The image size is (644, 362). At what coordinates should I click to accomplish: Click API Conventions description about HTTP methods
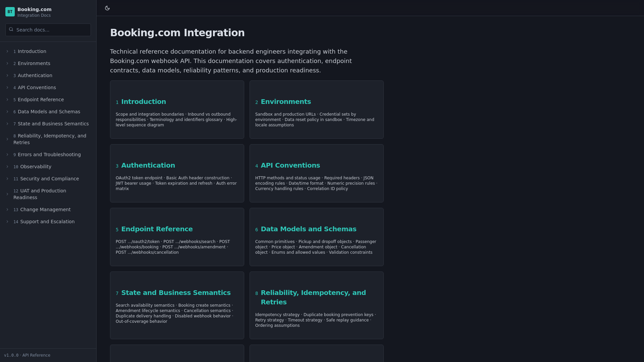coord(316,183)
